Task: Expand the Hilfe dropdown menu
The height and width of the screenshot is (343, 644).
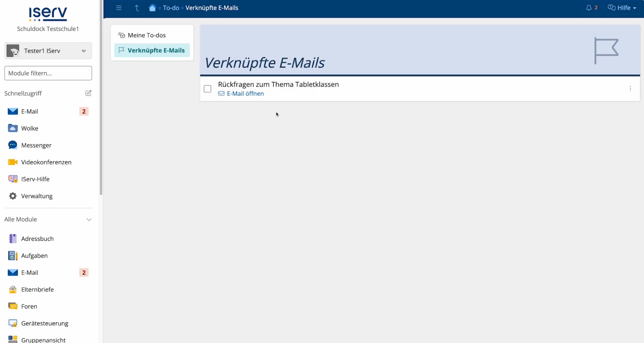Action: [622, 7]
